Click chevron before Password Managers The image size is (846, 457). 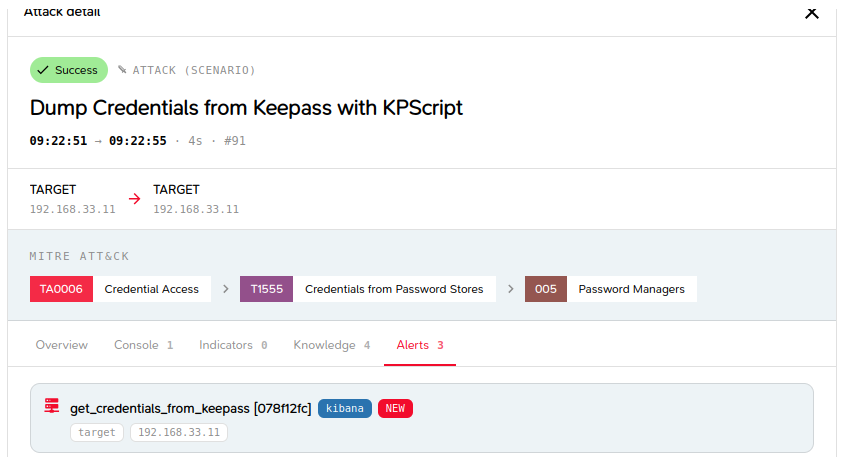tap(510, 289)
